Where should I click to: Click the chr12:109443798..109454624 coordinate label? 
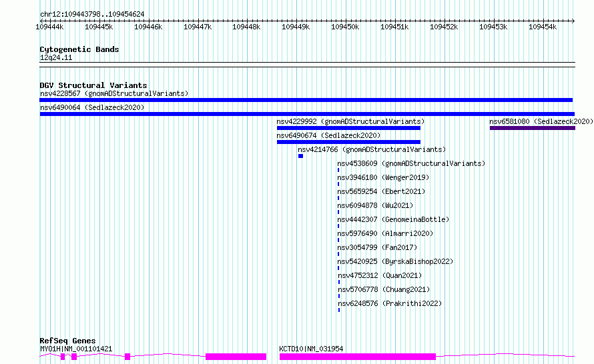click(92, 14)
